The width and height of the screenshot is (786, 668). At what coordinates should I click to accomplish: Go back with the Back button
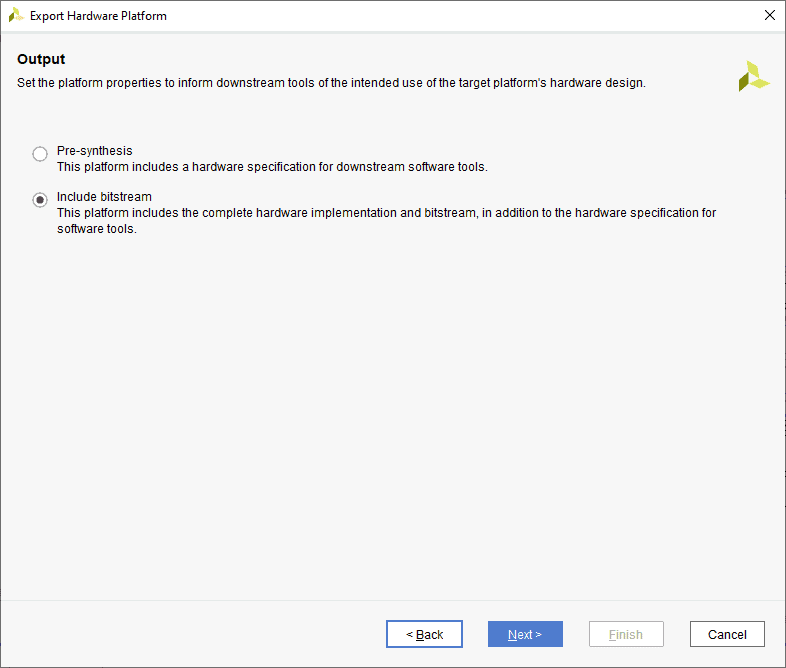[424, 634]
